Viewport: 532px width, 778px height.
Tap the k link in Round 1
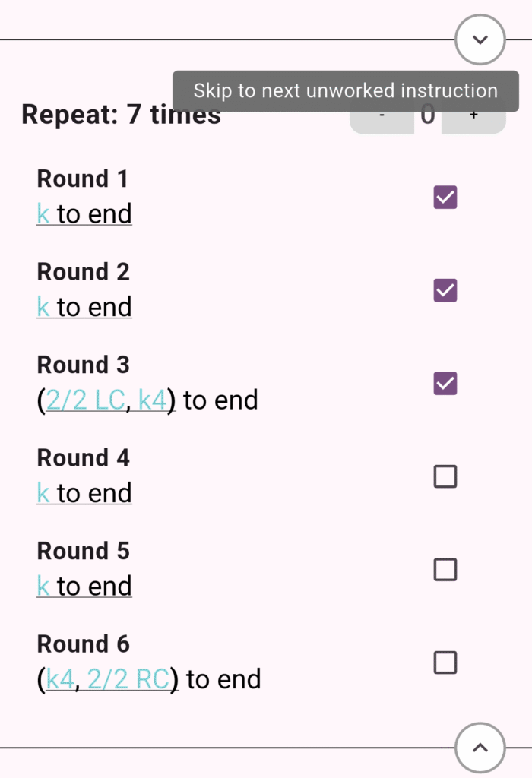click(x=43, y=214)
